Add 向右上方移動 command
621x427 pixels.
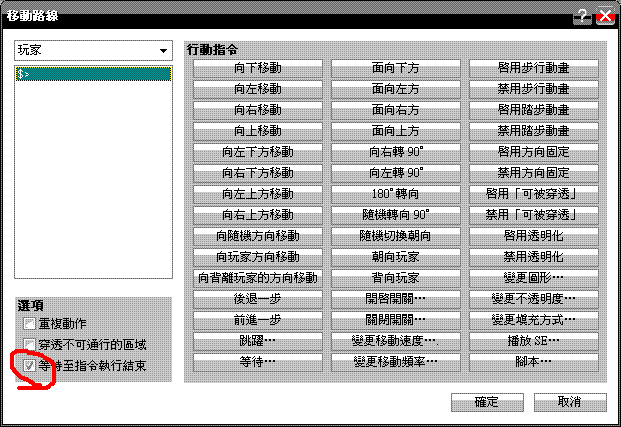pyautogui.click(x=257, y=215)
